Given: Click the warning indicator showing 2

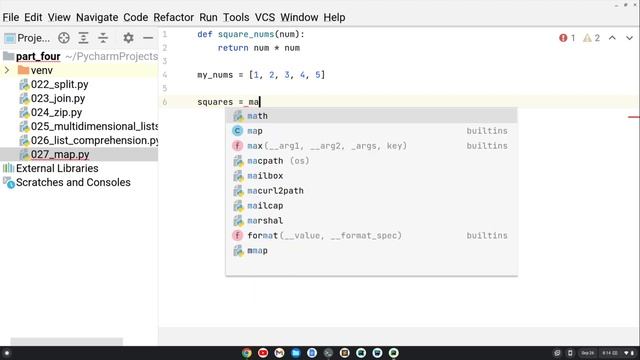Looking at the screenshot, I should point(591,38).
